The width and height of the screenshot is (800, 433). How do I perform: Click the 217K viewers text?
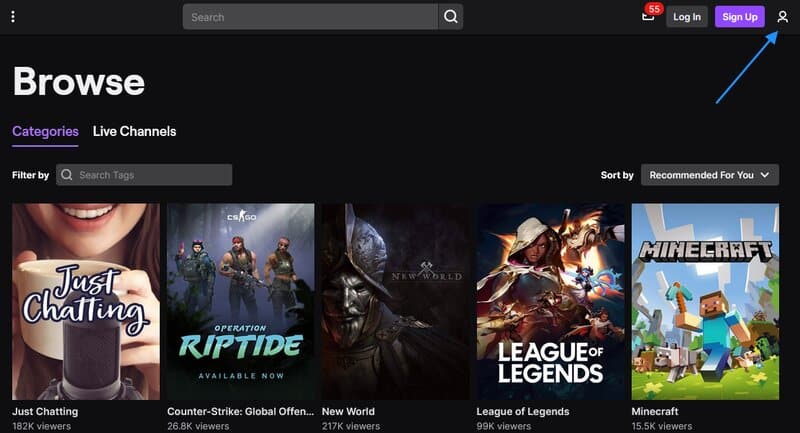[351, 426]
